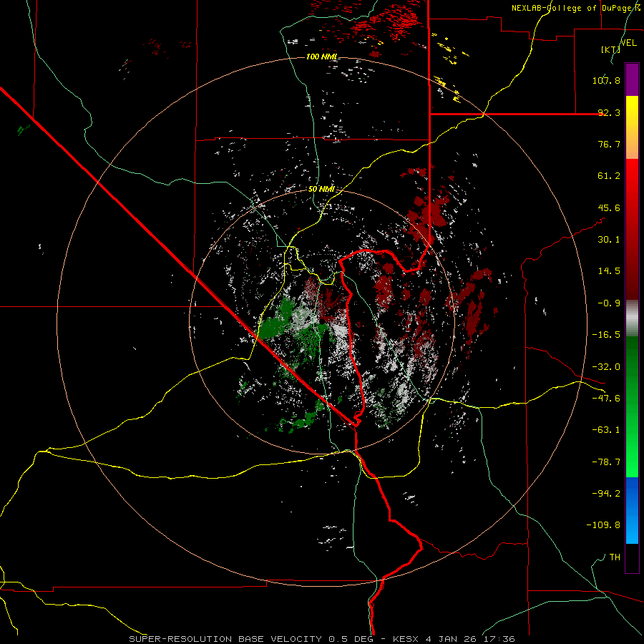Click the 45.6 value on the velocity scale
The width and height of the screenshot is (644, 644).
pos(609,208)
